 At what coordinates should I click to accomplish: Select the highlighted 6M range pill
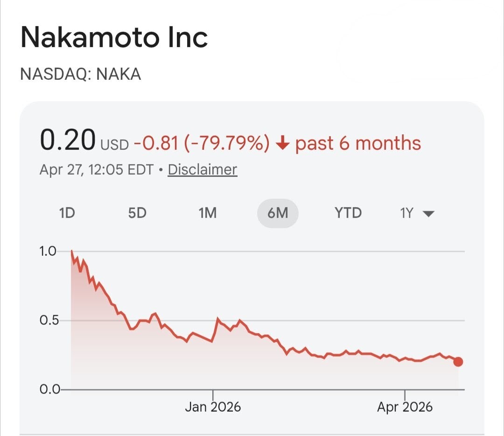pos(277,213)
